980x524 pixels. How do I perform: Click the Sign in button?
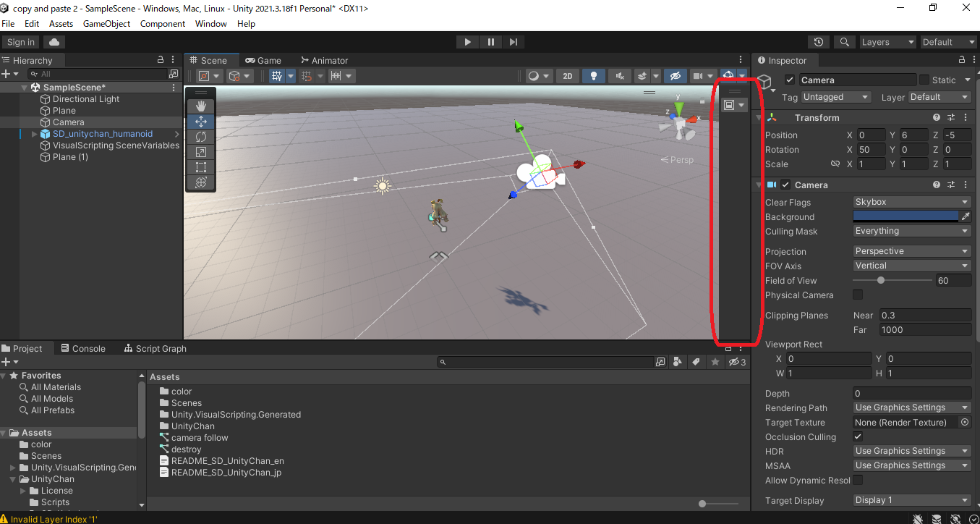point(20,41)
